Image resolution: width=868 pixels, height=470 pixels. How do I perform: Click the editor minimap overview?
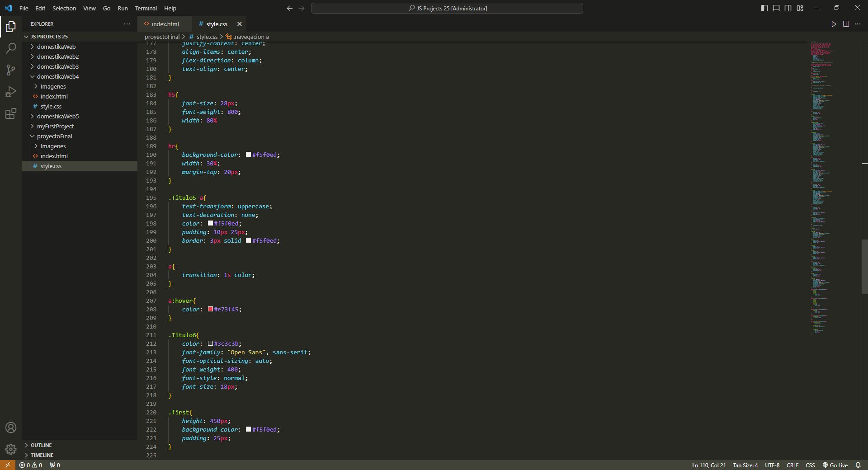point(834,188)
